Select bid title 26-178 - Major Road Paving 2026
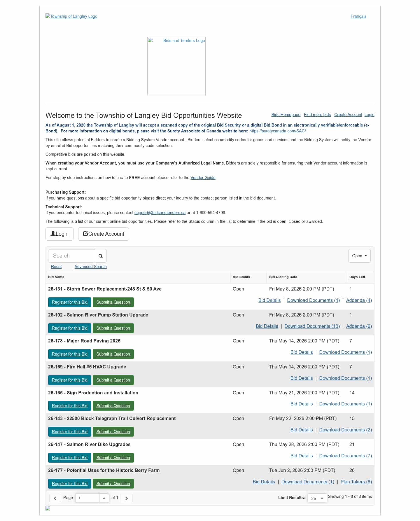The height and width of the screenshot is (521, 420). point(84,341)
